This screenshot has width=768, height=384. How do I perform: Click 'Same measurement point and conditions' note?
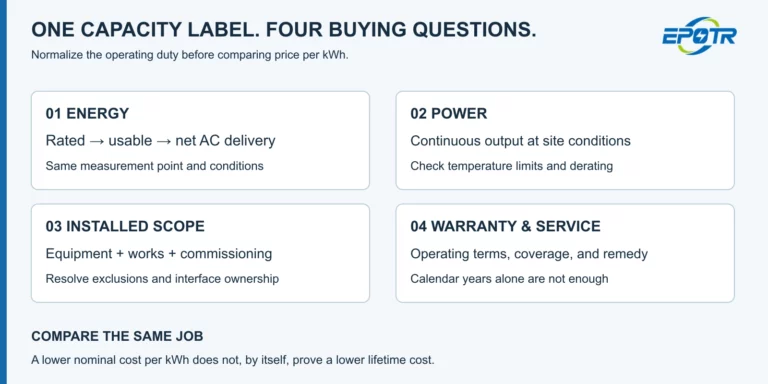tap(154, 166)
